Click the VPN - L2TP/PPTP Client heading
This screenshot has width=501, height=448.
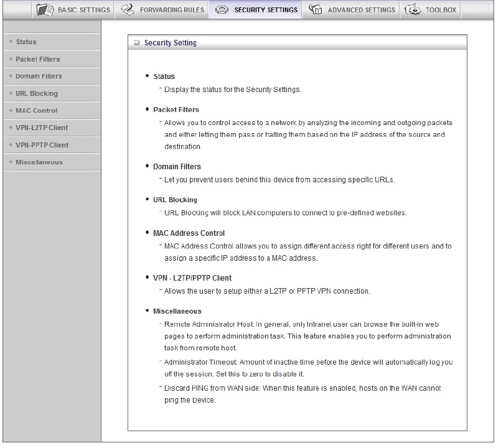coord(192,278)
